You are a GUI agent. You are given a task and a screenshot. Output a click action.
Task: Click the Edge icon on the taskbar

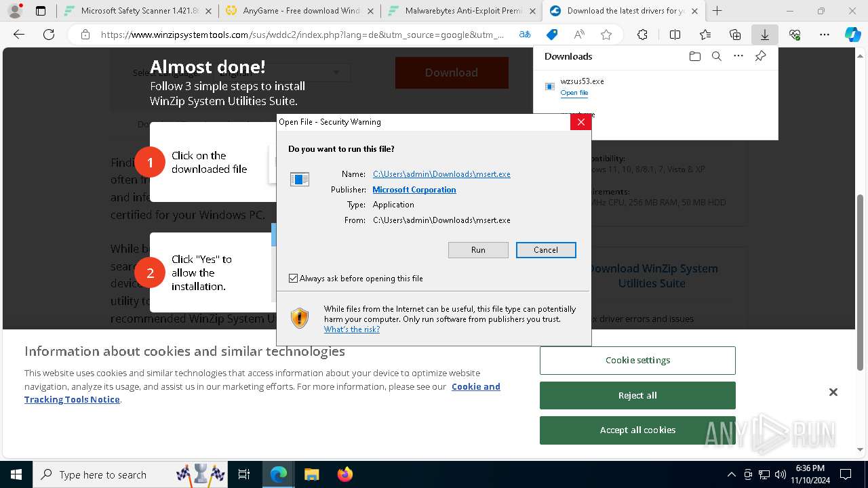(279, 474)
